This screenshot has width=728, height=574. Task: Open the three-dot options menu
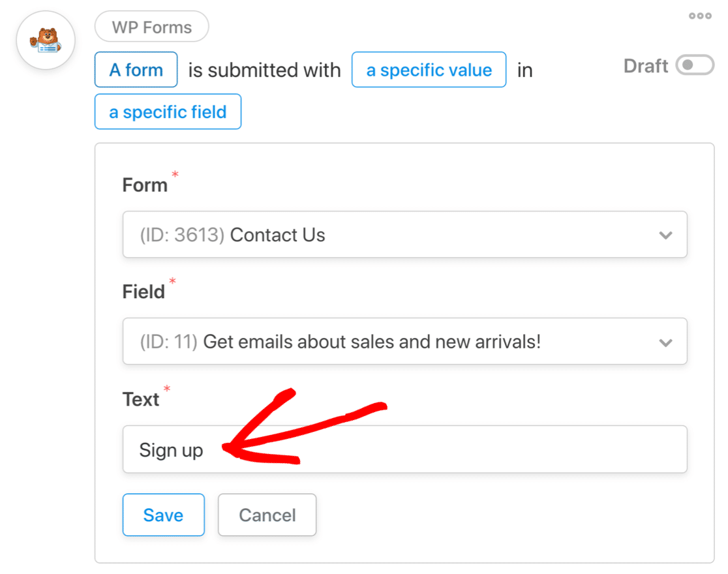click(700, 16)
